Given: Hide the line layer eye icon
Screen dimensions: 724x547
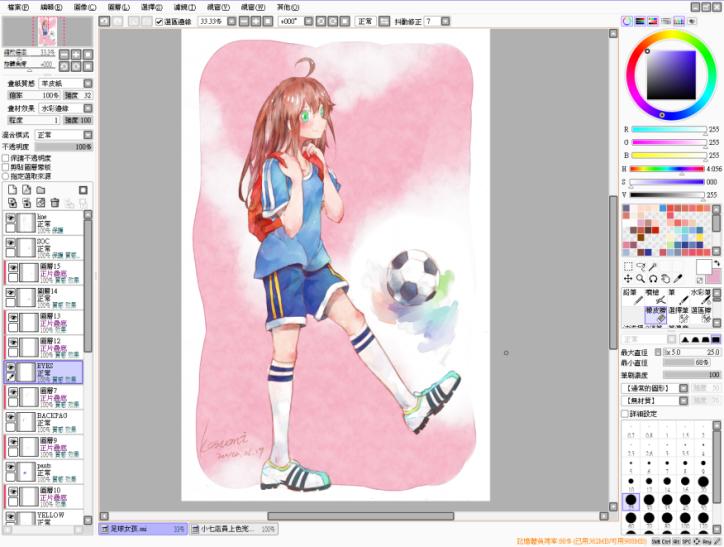Looking at the screenshot, I should click(x=10, y=218).
